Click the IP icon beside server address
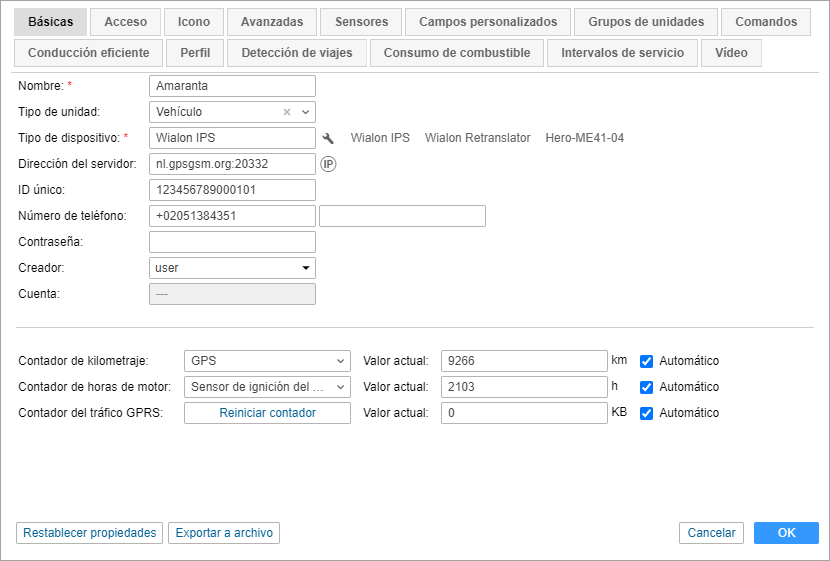Screen dimensions: 830x561 click(x=327, y=163)
